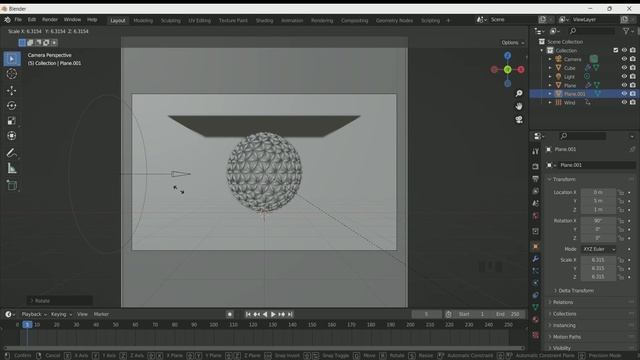Click the green Y axis gizmo

tap(507, 70)
